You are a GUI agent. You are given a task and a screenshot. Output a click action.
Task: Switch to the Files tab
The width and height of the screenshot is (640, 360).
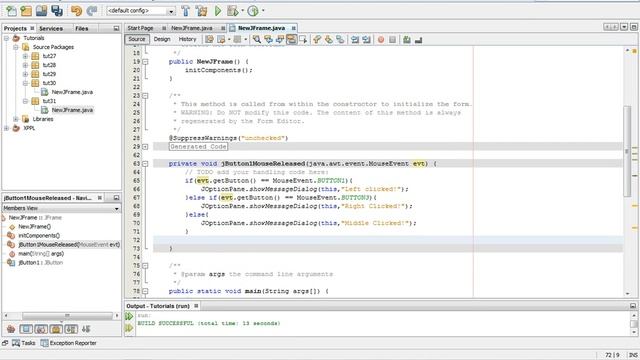point(82,28)
